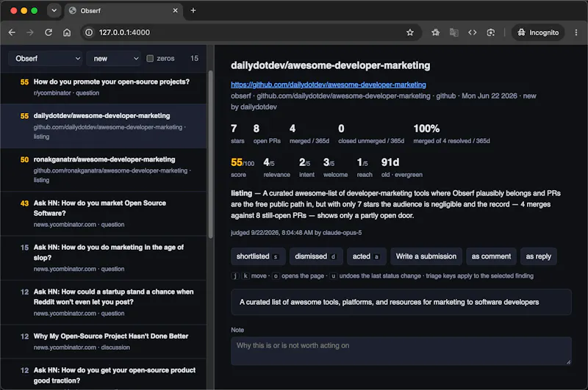Viewport: 588px width, 390px height.
Task: Click Write a submission button
Action: (426, 256)
